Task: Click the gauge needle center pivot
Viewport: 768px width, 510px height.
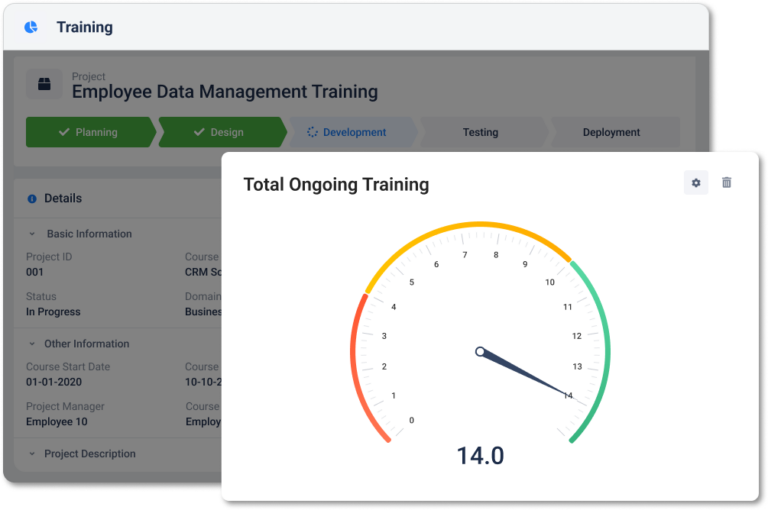Action: pyautogui.click(x=481, y=352)
